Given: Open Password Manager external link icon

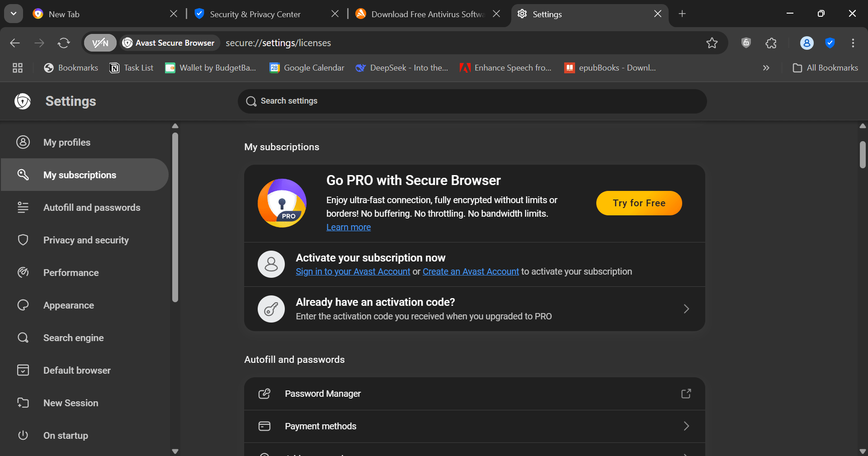Looking at the screenshot, I should point(686,394).
